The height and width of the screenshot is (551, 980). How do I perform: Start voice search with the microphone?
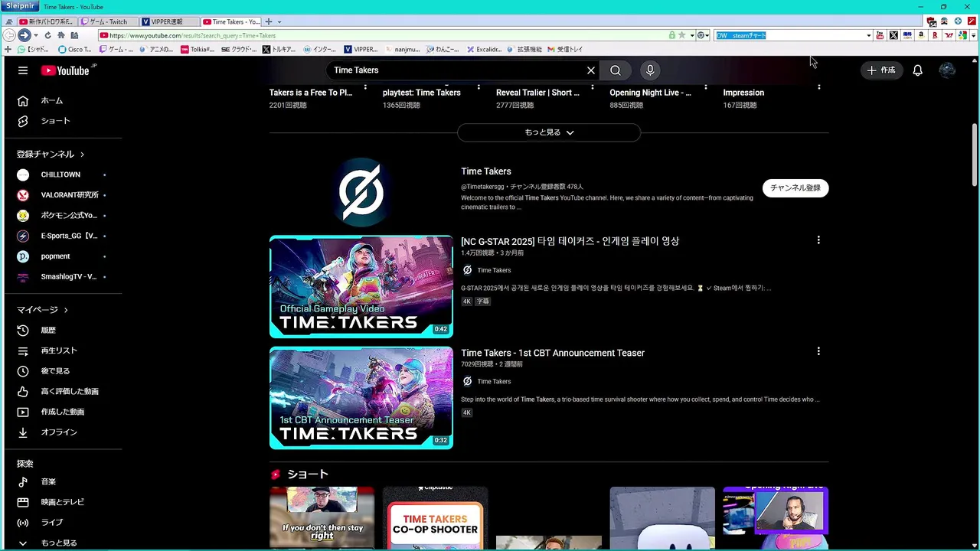pos(650,70)
